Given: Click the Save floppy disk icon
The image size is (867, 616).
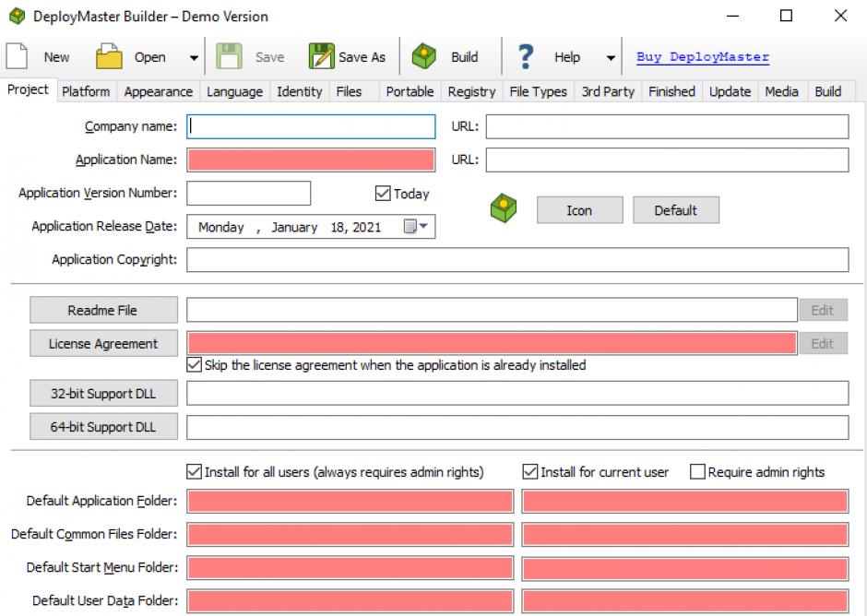Looking at the screenshot, I should pos(229,56).
